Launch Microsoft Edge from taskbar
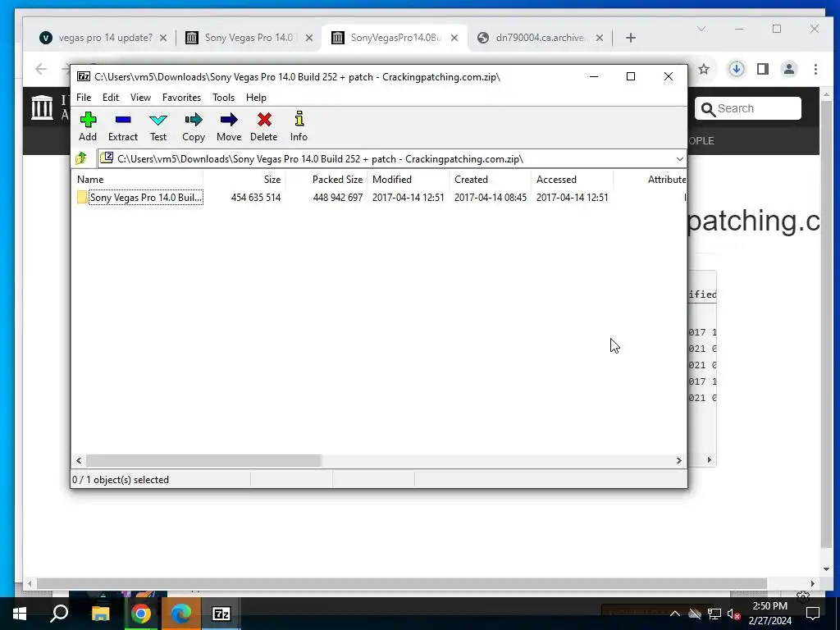 click(x=181, y=614)
